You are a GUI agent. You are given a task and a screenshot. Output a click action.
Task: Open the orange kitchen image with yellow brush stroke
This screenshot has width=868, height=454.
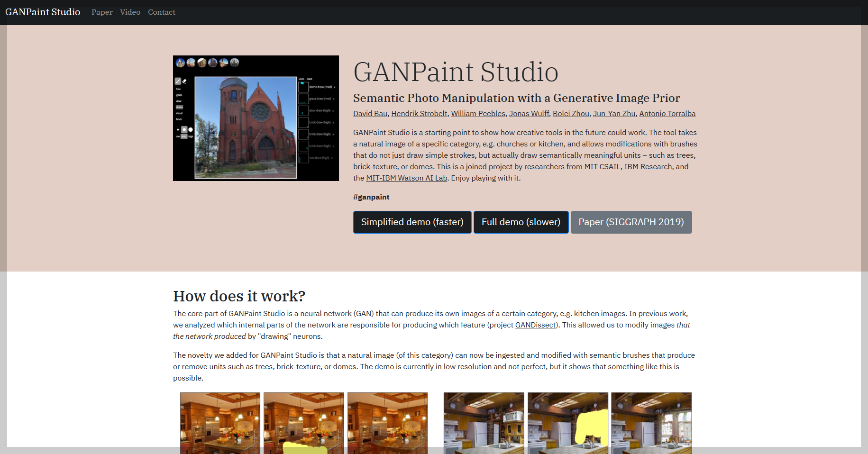point(303,423)
